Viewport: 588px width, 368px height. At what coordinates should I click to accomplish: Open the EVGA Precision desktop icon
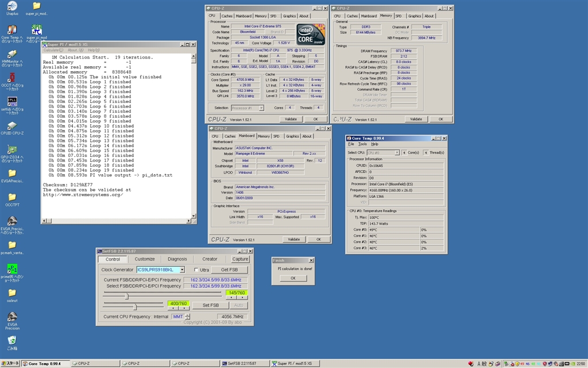[x=12, y=317]
